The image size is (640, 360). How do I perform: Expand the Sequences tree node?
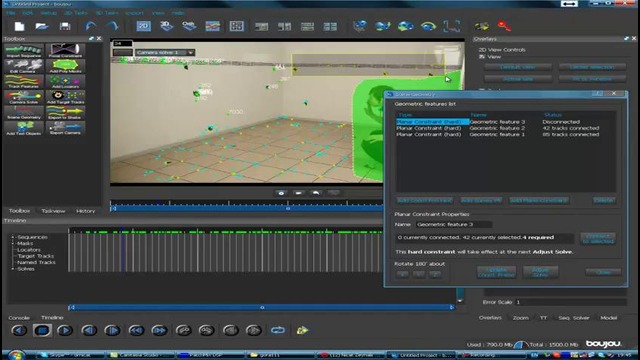pyautogui.click(x=13, y=237)
